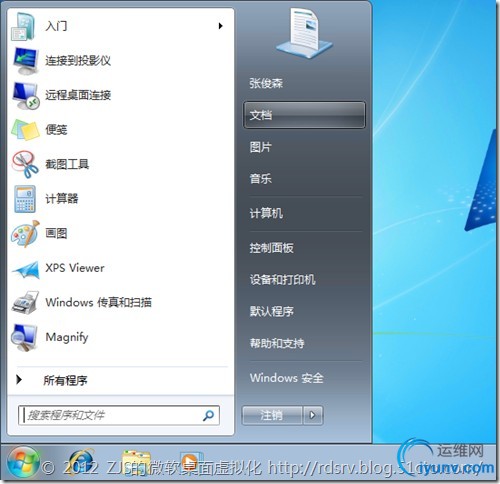Image resolution: width=500 pixels, height=484 pixels.
Task: Expand the 入门 submenu arrow
Action: [220, 26]
